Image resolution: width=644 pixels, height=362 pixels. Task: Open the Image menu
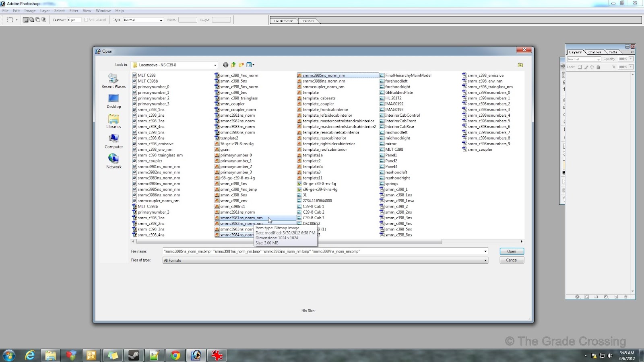[x=30, y=11]
